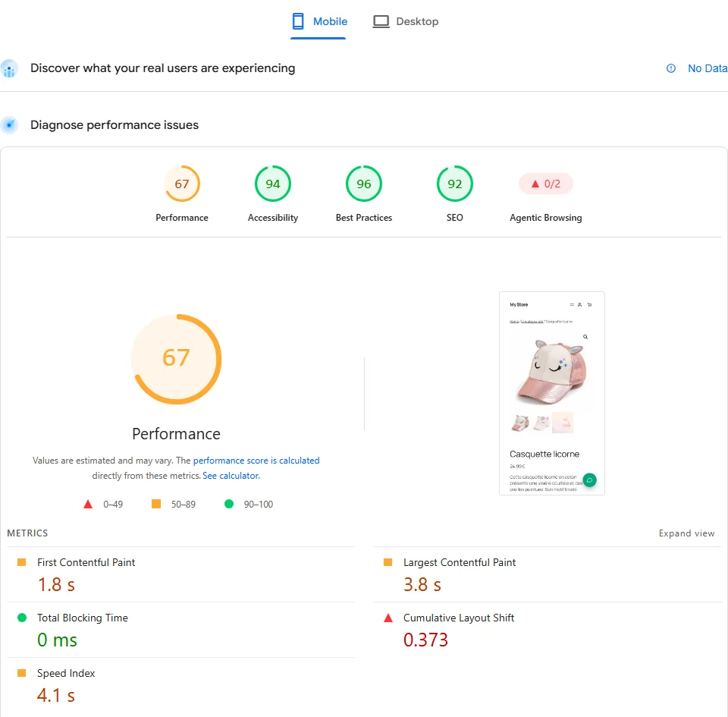Image resolution: width=728 pixels, height=717 pixels.
Task: Click the Diagnose performance issues heading
Action: click(115, 125)
